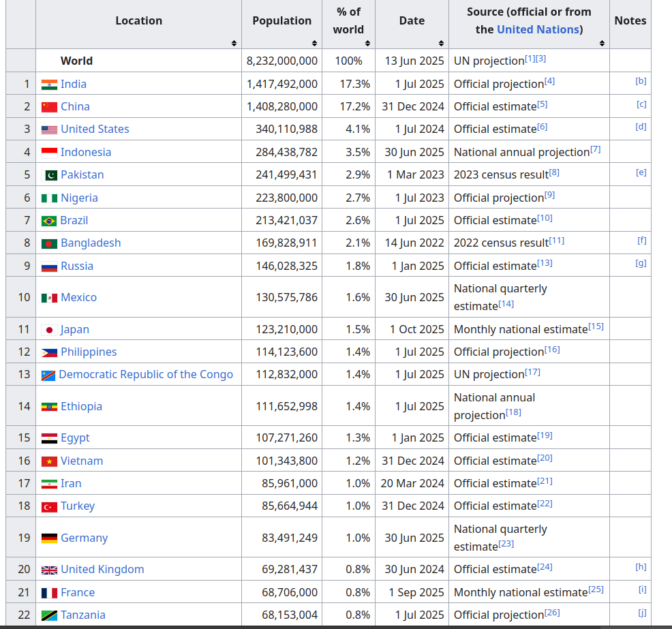Visit the Tanzania link
The image size is (672, 629).
[x=82, y=615]
